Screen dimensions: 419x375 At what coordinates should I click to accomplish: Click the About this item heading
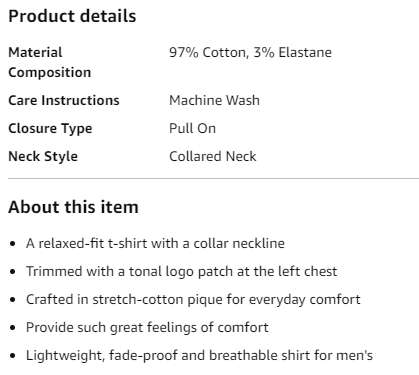pos(73,207)
